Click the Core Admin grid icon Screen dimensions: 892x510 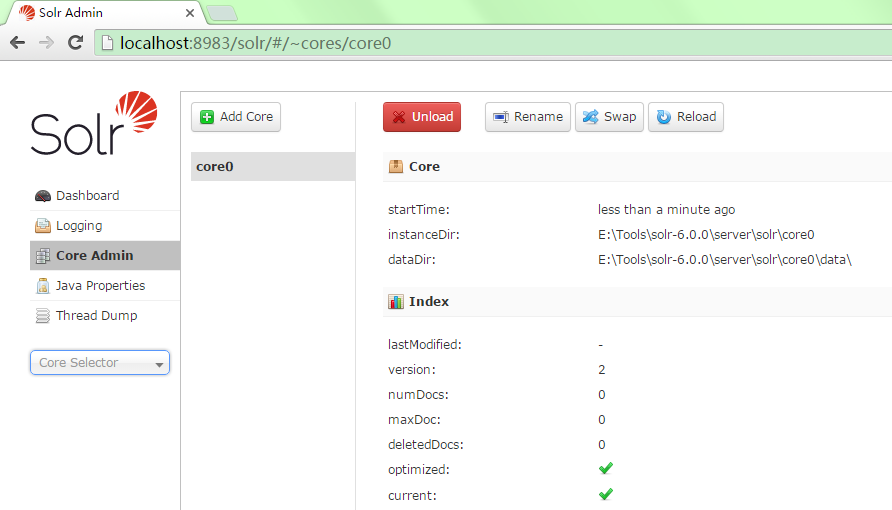[43, 256]
